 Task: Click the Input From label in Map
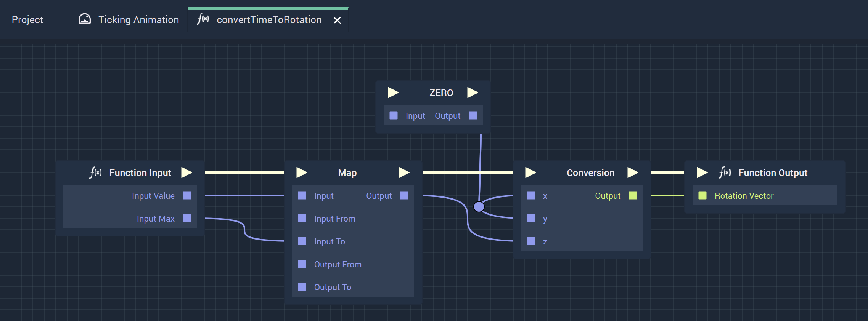click(334, 219)
